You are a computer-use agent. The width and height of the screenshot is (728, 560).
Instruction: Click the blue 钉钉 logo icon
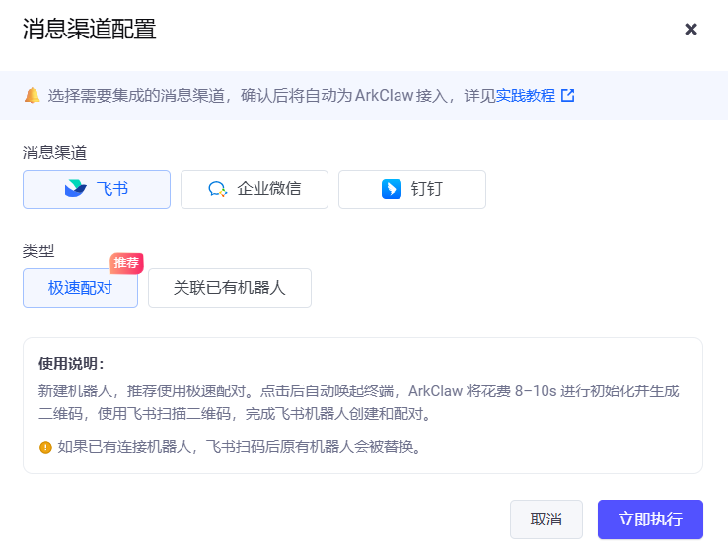(392, 189)
